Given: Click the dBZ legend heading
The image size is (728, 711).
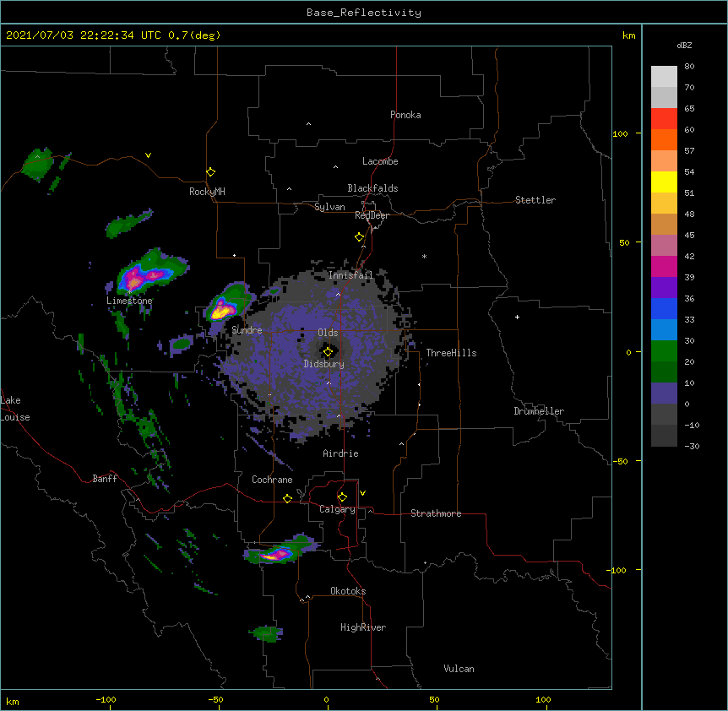Looking at the screenshot, I should pyautogui.click(x=684, y=45).
